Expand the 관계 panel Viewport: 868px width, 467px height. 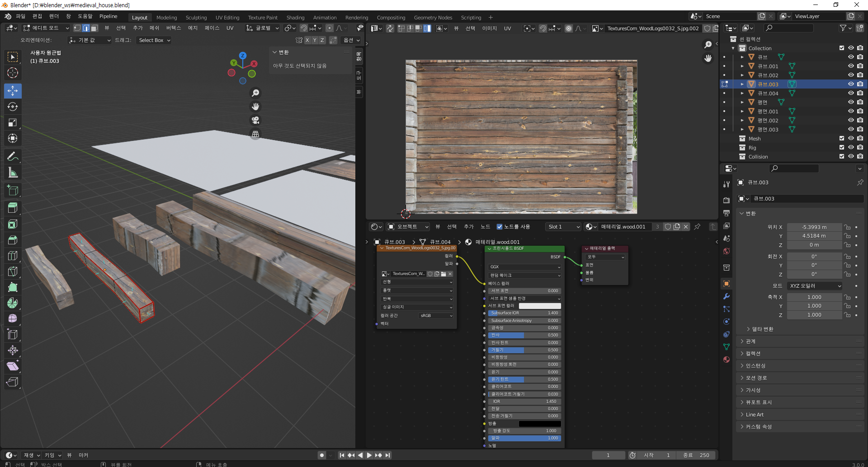click(x=751, y=341)
